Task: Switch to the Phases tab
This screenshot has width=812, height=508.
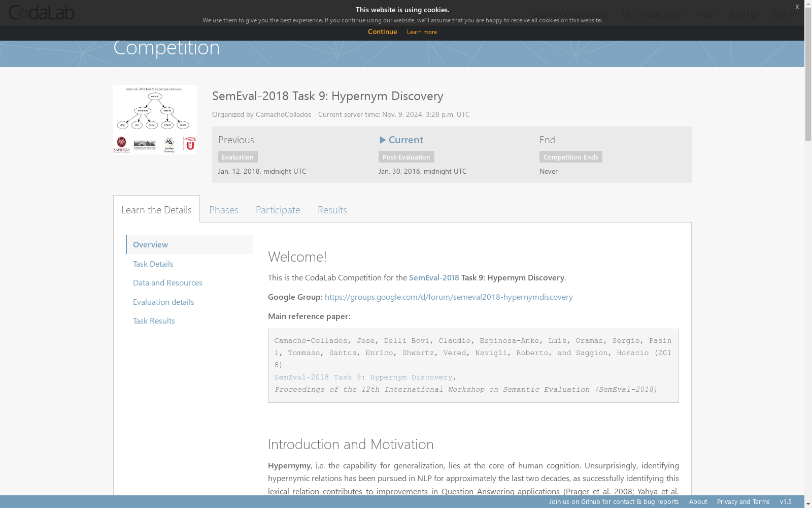Action: pyautogui.click(x=223, y=209)
